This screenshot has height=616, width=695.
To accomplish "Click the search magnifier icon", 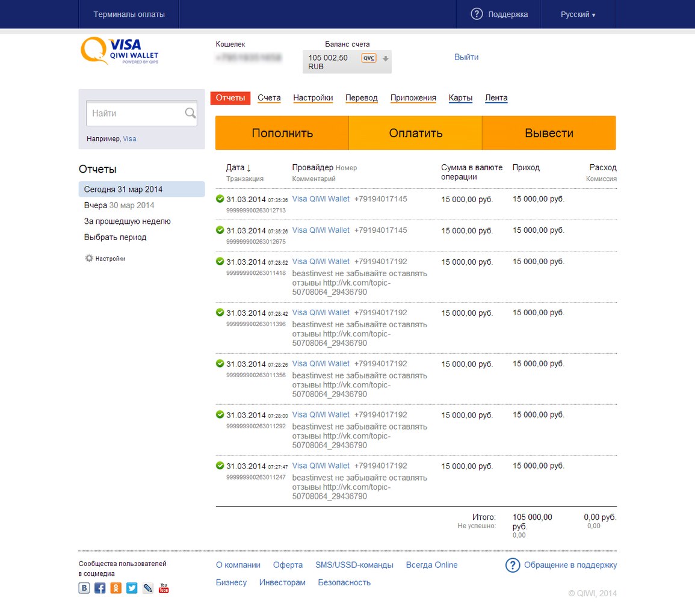I will tap(190, 113).
